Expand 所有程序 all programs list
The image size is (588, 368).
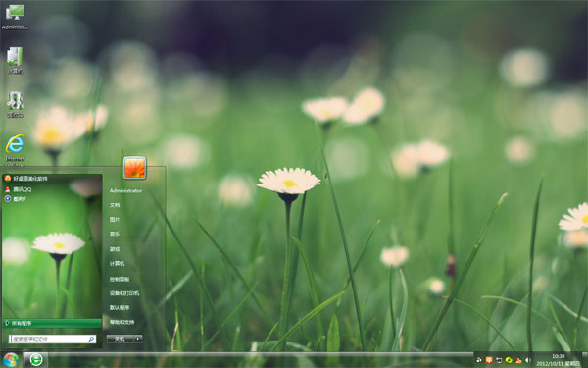pyautogui.click(x=52, y=323)
